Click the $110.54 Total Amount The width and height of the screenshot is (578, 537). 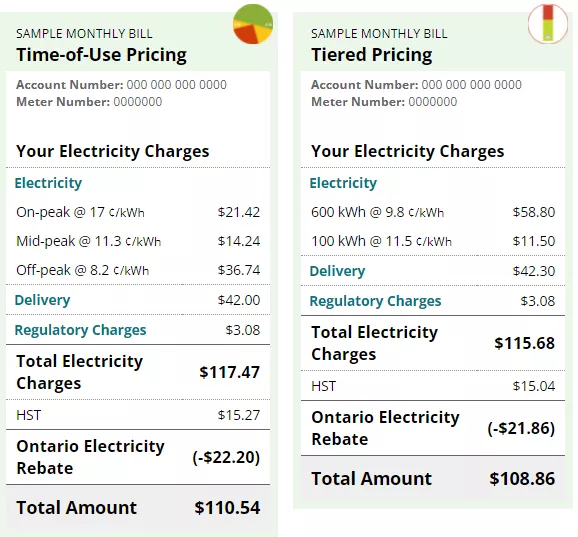point(227,508)
